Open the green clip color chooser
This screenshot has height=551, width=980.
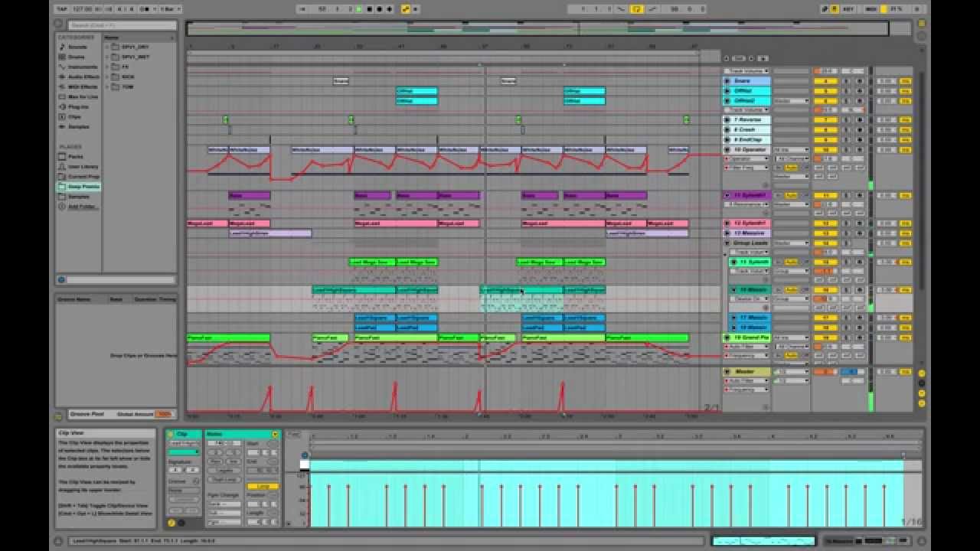184,452
